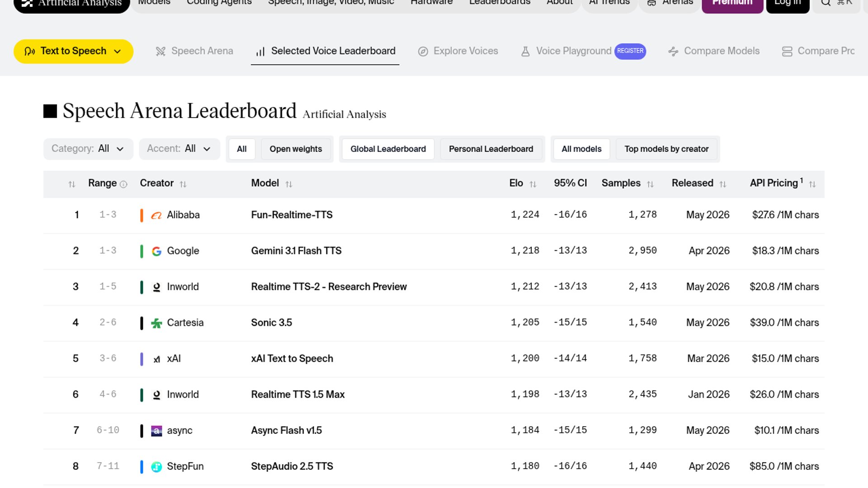Open the Arenas menu item
The width and height of the screenshot is (868, 488).
[670, 4]
